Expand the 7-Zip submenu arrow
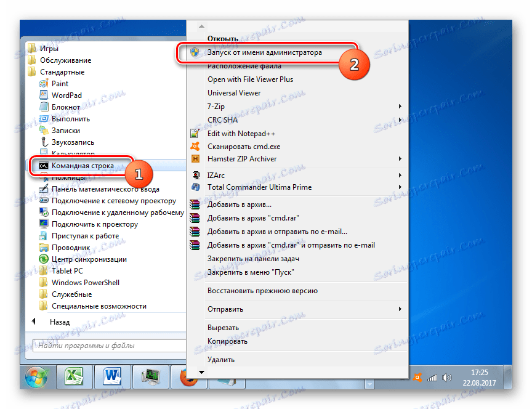 [x=400, y=106]
